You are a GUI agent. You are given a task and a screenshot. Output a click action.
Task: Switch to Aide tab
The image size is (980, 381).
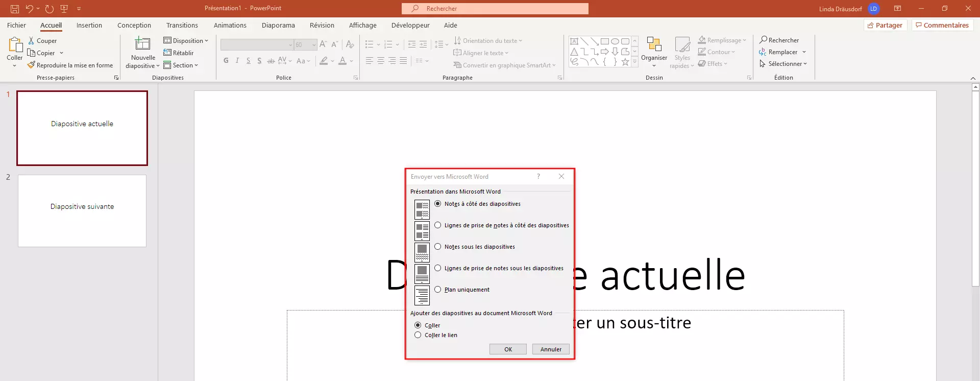pos(451,25)
